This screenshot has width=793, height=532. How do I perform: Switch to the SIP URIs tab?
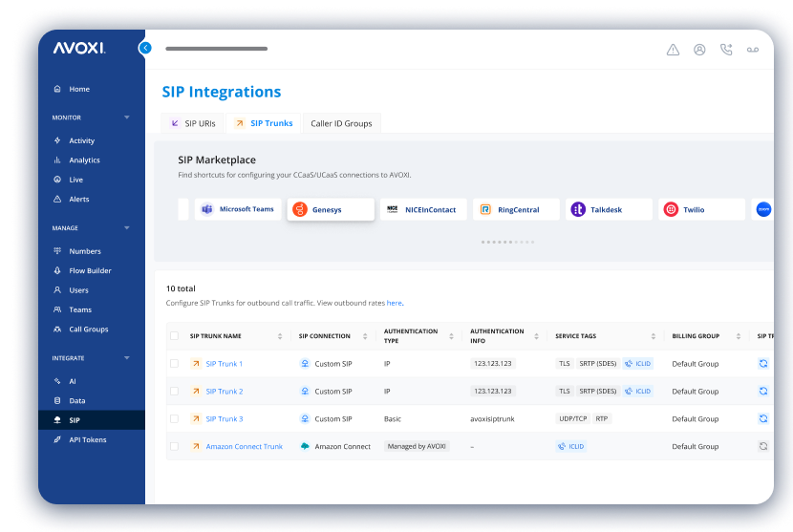(193, 123)
